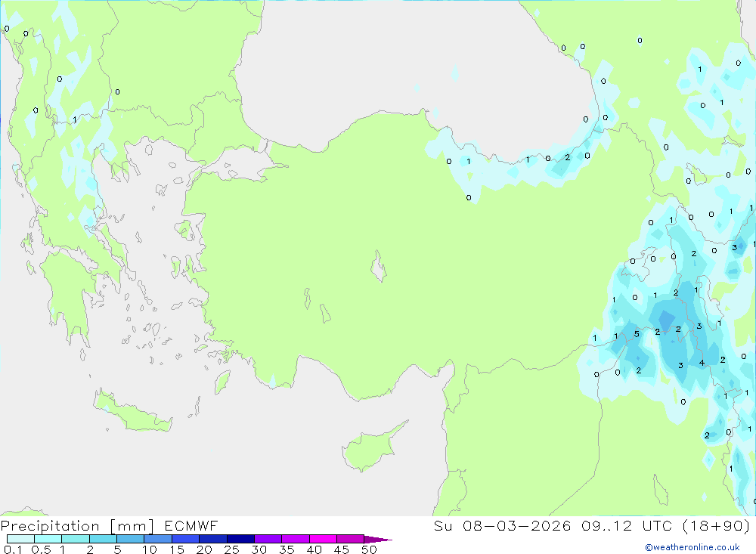The image size is (756, 554).
Task: Click the '(18+90)' forecast run text
Action: click(x=717, y=526)
